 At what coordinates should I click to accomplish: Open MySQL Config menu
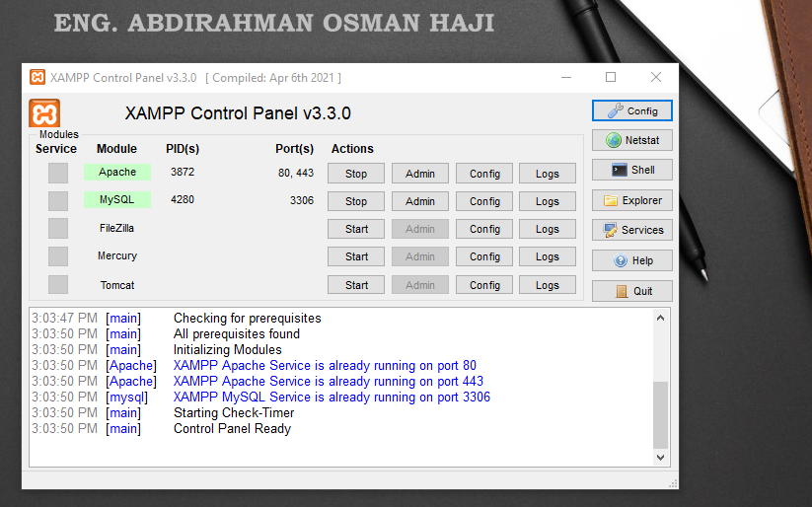point(484,201)
